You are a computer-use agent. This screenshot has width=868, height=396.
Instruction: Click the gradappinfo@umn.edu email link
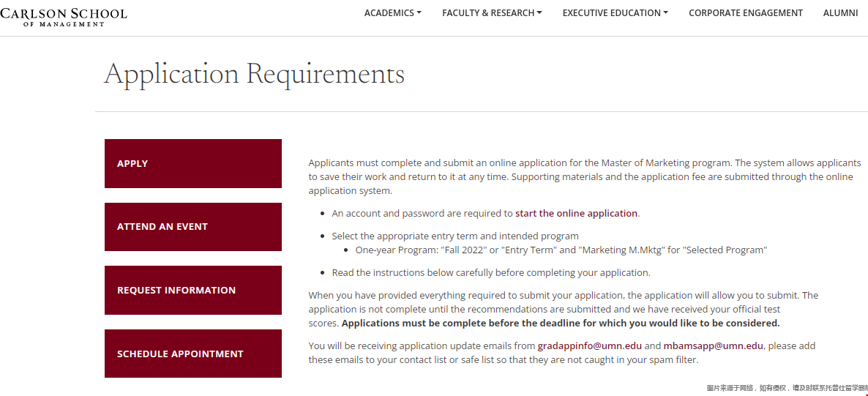click(590, 346)
